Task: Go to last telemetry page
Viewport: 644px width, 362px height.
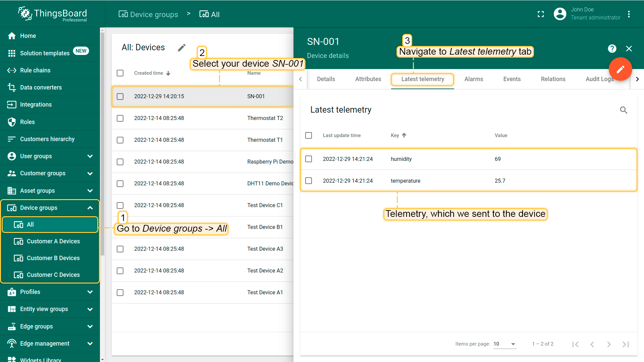Action: [626, 344]
